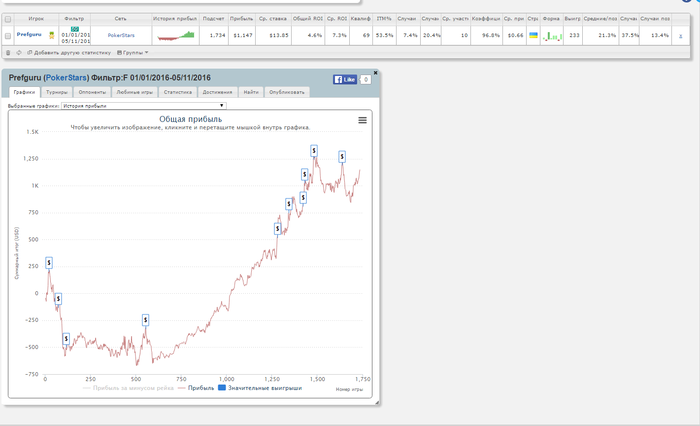Image resolution: width=700 pixels, height=426 pixels.
Task: Tick the checkbox for Prefguru row
Action: tap(8, 36)
